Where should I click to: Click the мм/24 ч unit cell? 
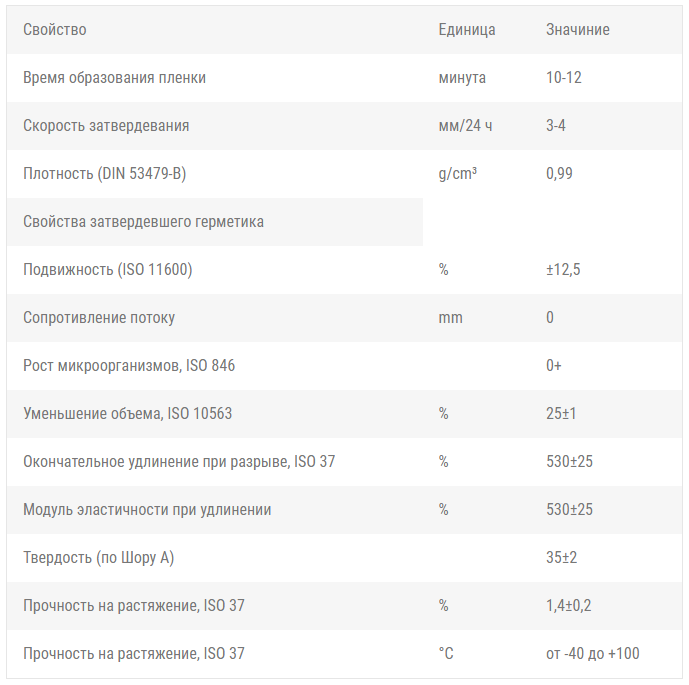click(x=465, y=126)
